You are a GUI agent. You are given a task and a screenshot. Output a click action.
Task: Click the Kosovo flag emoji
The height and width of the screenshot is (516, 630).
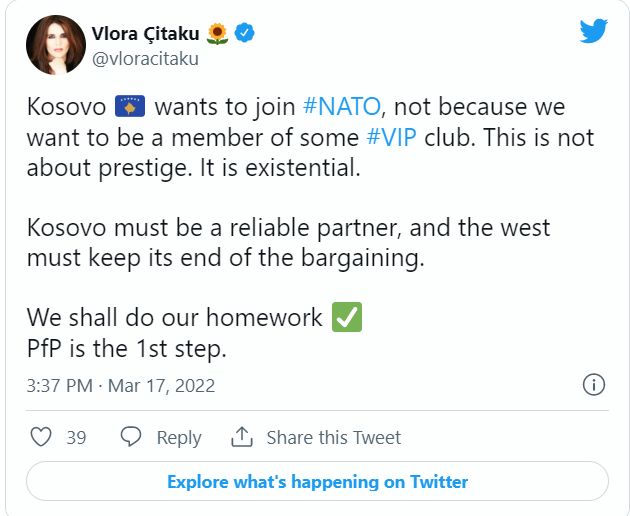point(130,106)
